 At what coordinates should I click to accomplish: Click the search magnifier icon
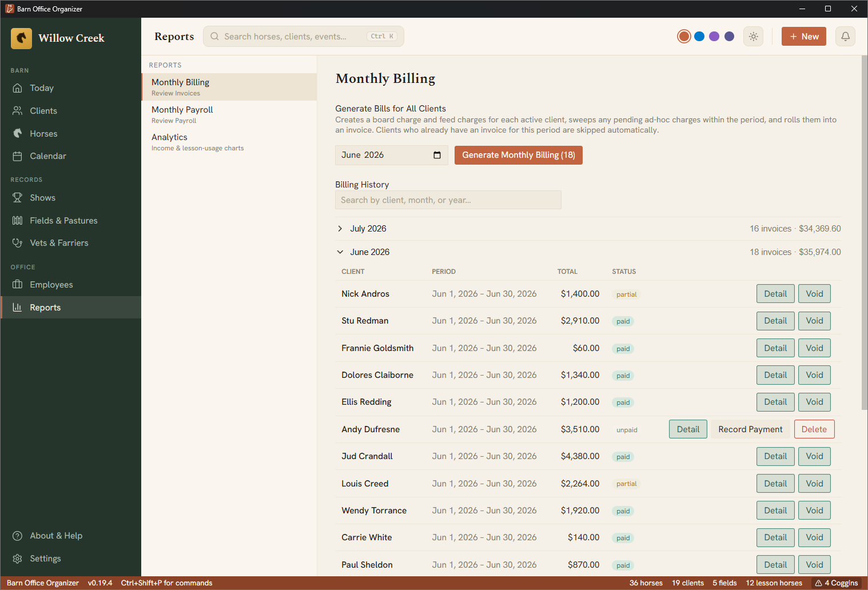click(x=214, y=37)
